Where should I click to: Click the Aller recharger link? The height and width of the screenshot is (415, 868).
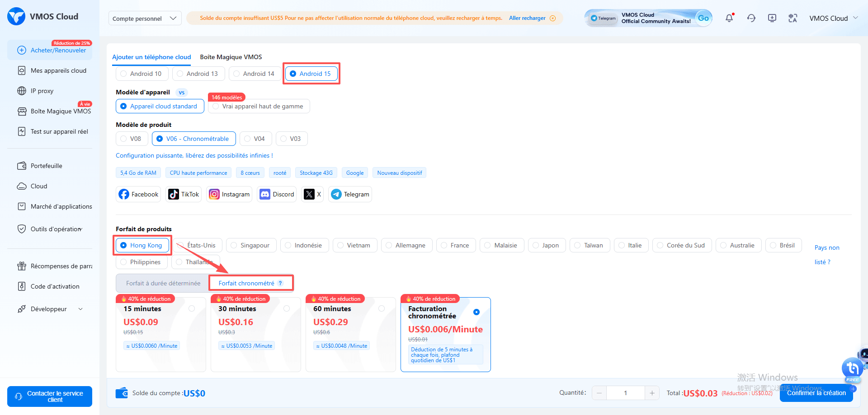pos(527,18)
